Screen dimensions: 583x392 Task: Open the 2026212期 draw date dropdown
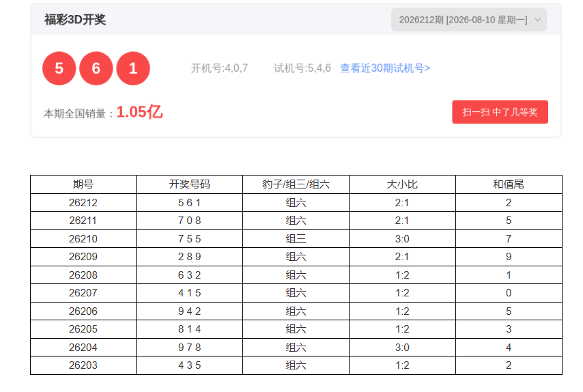pos(468,20)
